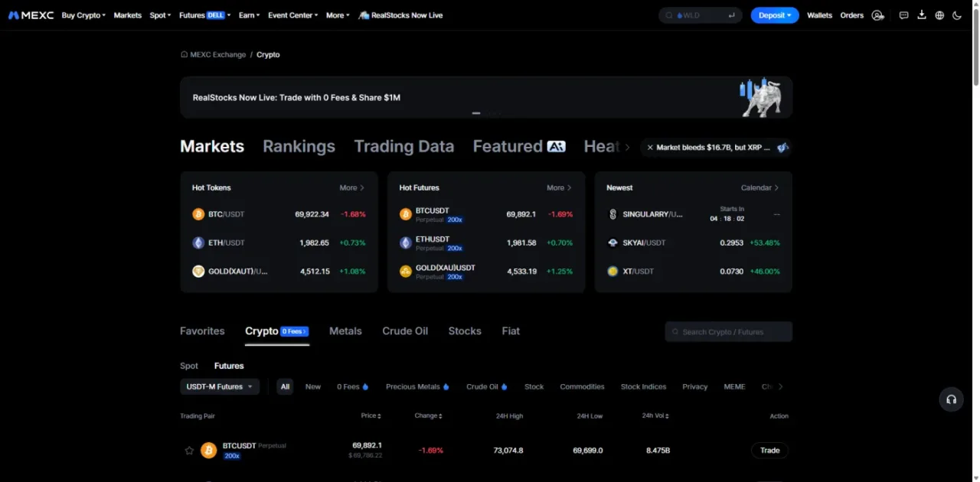Expand the Spot dropdown menu

click(x=161, y=15)
